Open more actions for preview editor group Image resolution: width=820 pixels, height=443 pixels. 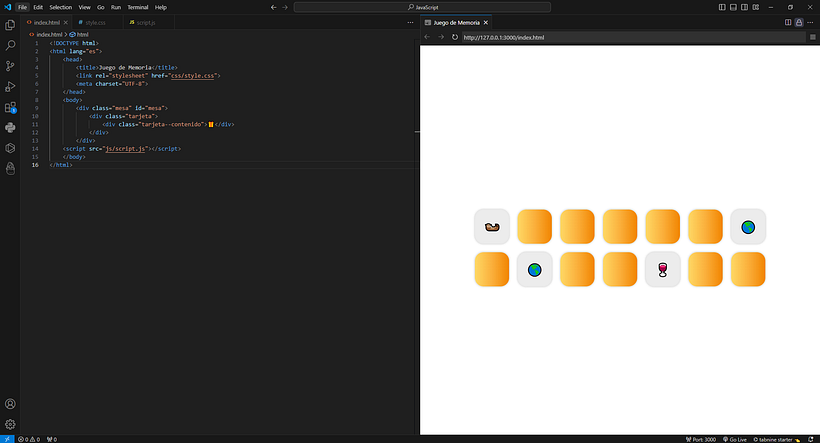(x=810, y=22)
